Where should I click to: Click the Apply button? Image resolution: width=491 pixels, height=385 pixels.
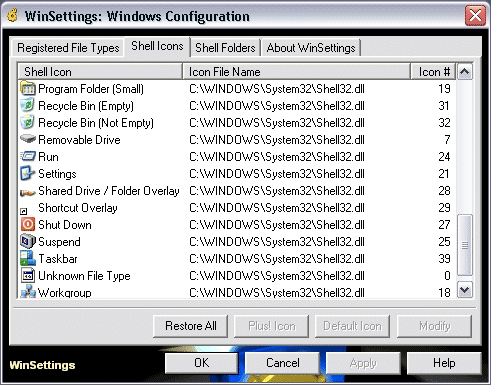[x=363, y=363]
